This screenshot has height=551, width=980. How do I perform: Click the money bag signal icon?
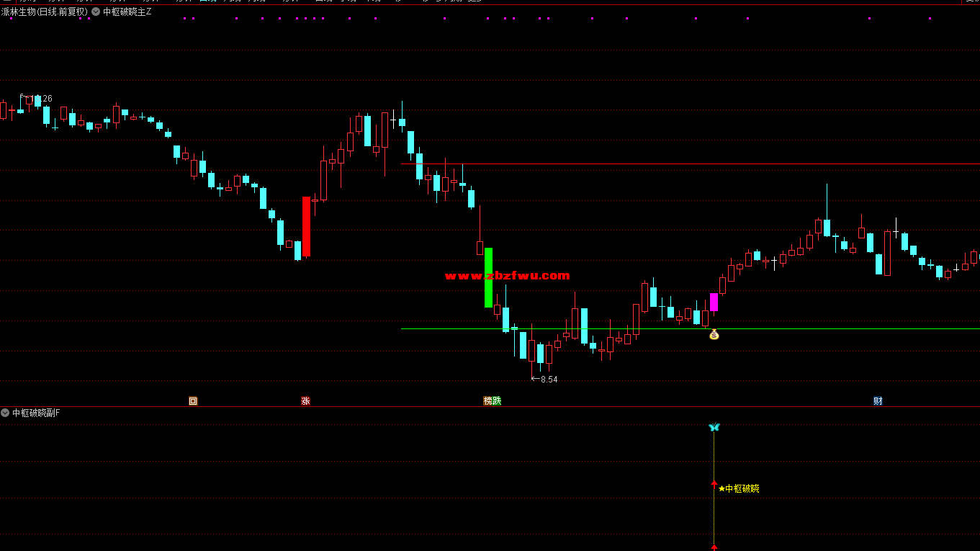click(714, 334)
